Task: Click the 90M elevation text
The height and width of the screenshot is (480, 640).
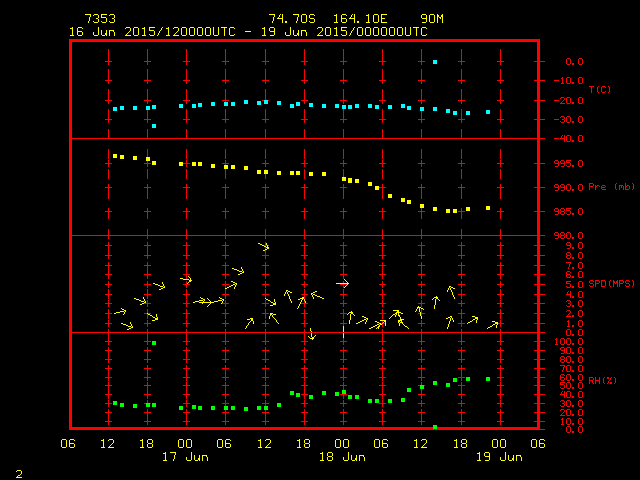Action: pos(432,19)
